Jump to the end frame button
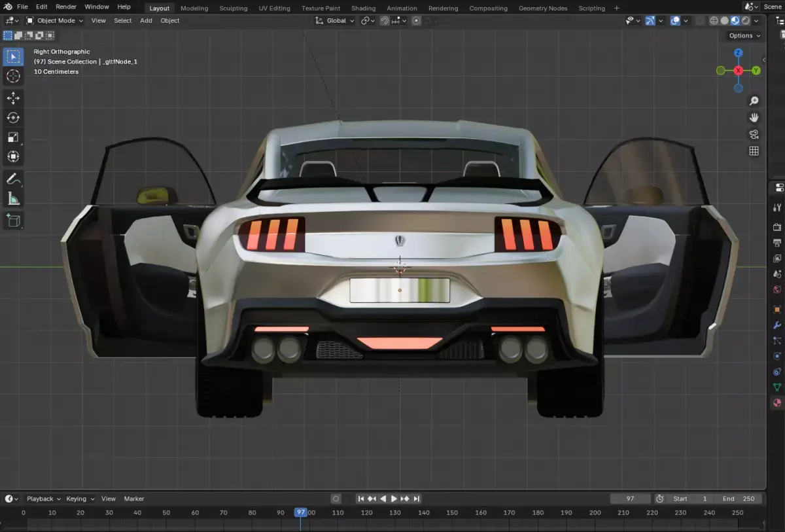This screenshot has height=532, width=785. (x=416, y=499)
